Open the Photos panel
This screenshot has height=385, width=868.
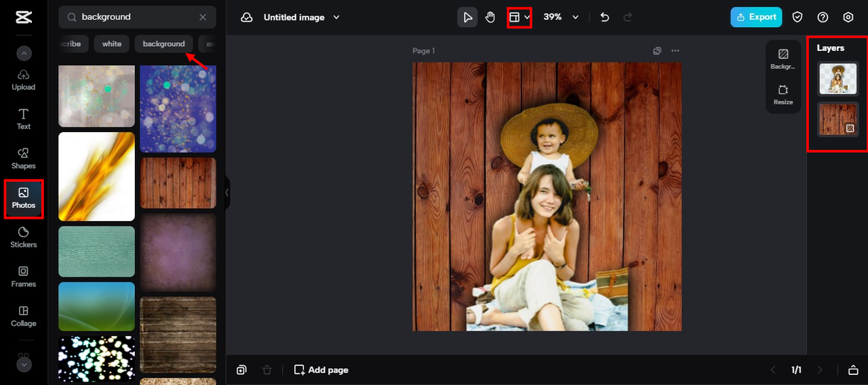coord(24,199)
